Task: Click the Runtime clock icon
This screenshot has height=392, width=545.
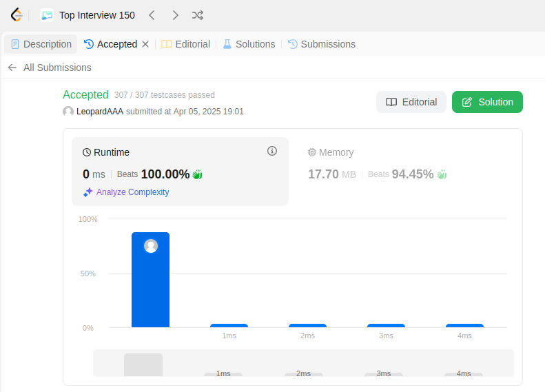Action: pyautogui.click(x=87, y=152)
